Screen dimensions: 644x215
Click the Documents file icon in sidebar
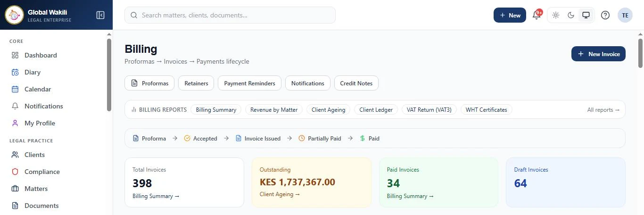15,206
